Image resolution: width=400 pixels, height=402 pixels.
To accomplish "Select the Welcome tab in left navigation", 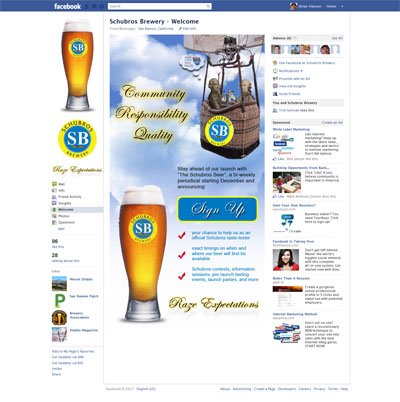I will pos(77,210).
